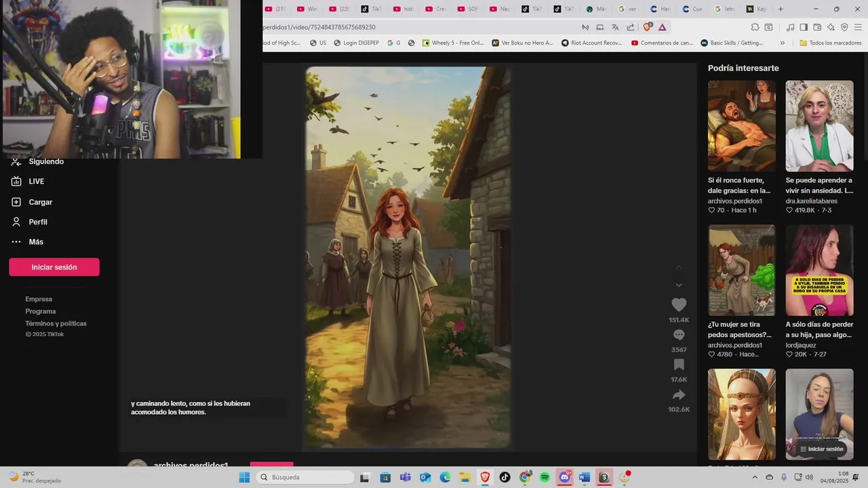Screen dimensions: 868x488
Task: Expand Términos y políticas footer section
Action: coord(56,323)
